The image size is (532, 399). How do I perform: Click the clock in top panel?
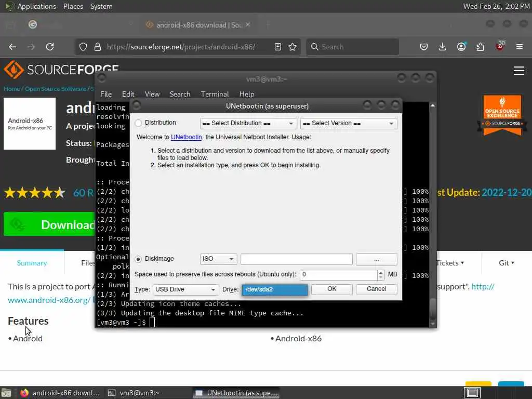coord(496,6)
